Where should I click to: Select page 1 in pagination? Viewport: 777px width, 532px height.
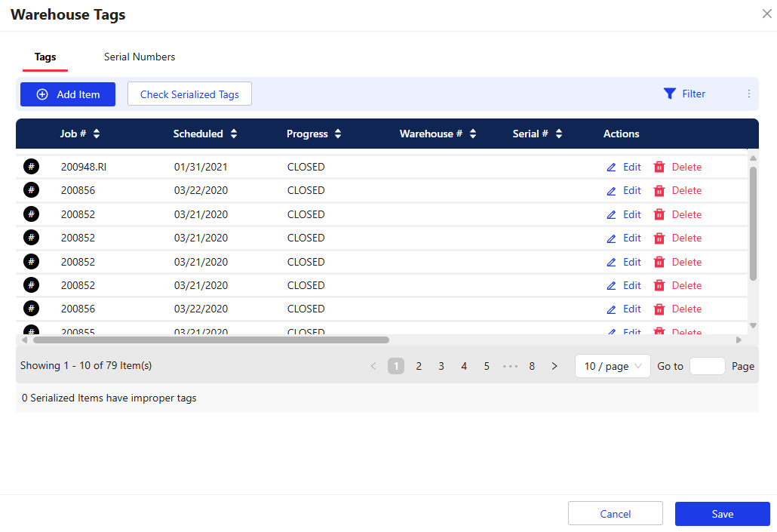tap(396, 366)
